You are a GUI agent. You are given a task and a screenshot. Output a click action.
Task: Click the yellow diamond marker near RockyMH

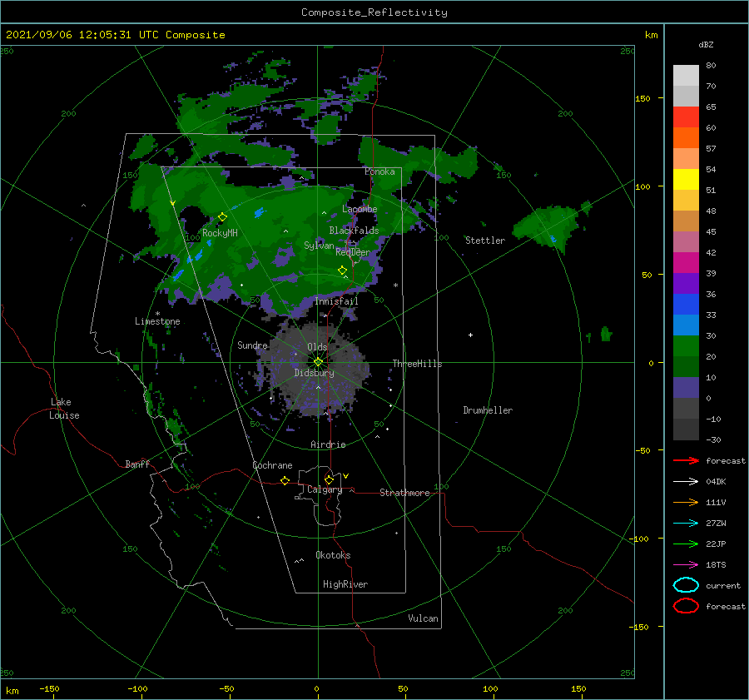pyautogui.click(x=222, y=217)
